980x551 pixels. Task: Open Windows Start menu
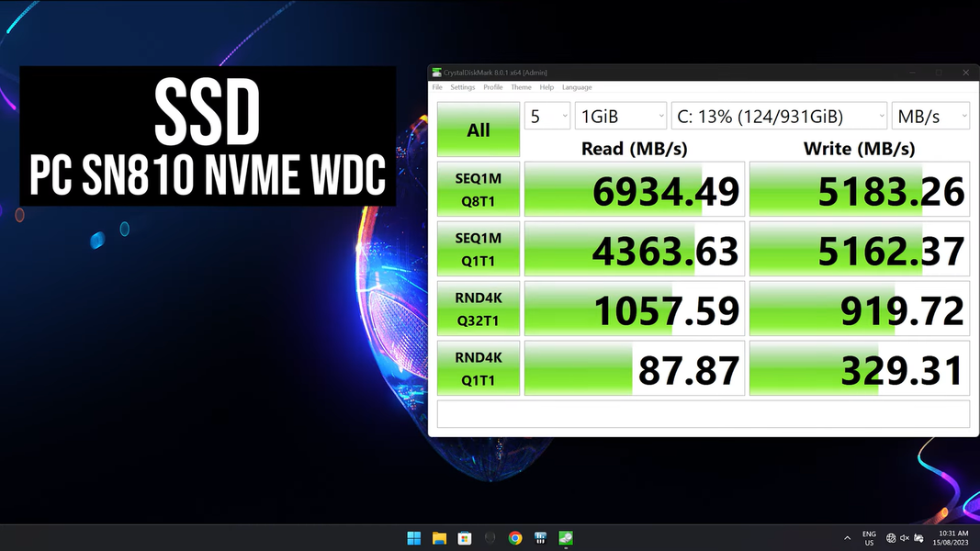point(413,538)
